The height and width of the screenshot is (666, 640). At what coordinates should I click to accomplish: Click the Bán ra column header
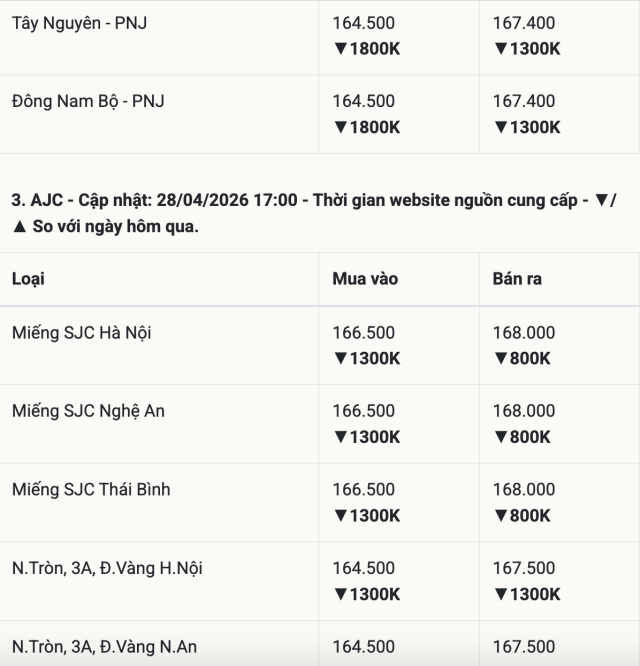click(x=517, y=279)
